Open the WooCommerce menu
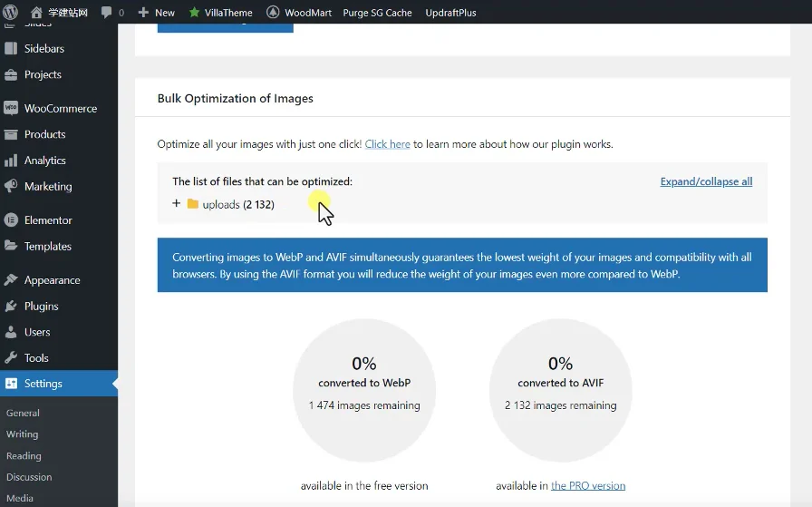 pyautogui.click(x=59, y=108)
